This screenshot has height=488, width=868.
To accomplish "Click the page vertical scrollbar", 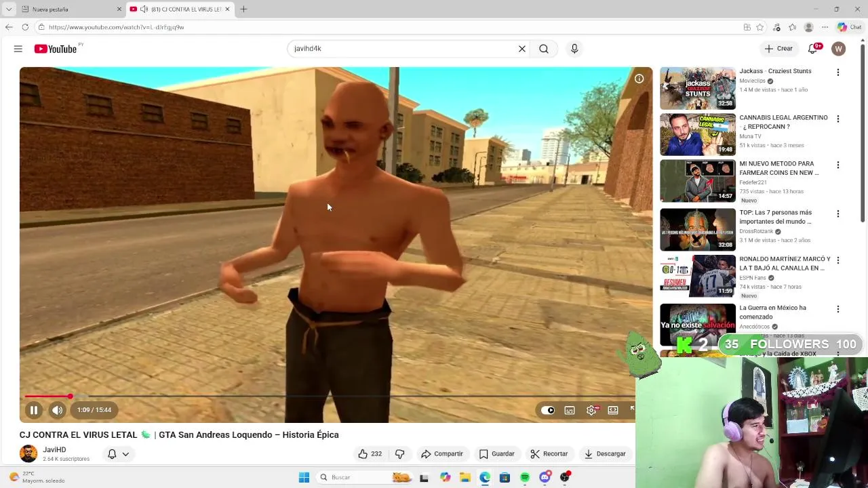I will pos(863,132).
